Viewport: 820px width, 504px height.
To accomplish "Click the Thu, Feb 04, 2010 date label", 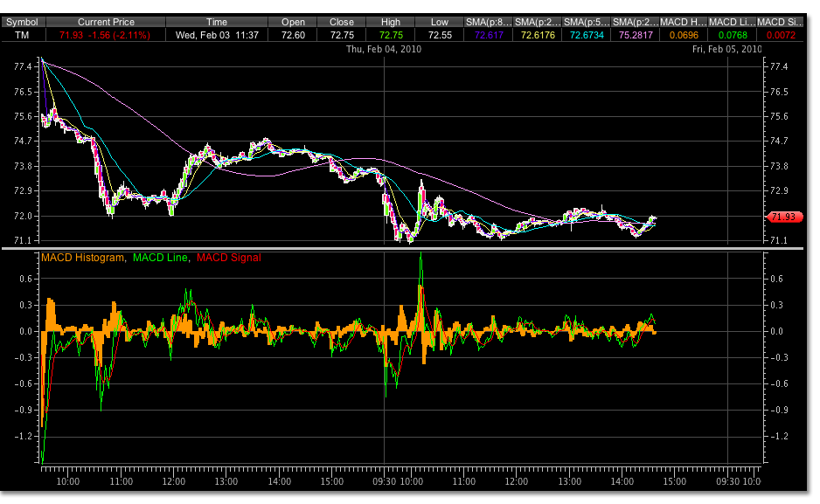I will pos(384,50).
